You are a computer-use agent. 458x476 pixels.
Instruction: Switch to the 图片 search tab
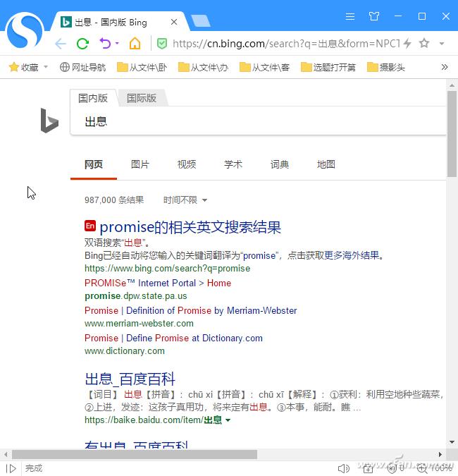[140, 164]
